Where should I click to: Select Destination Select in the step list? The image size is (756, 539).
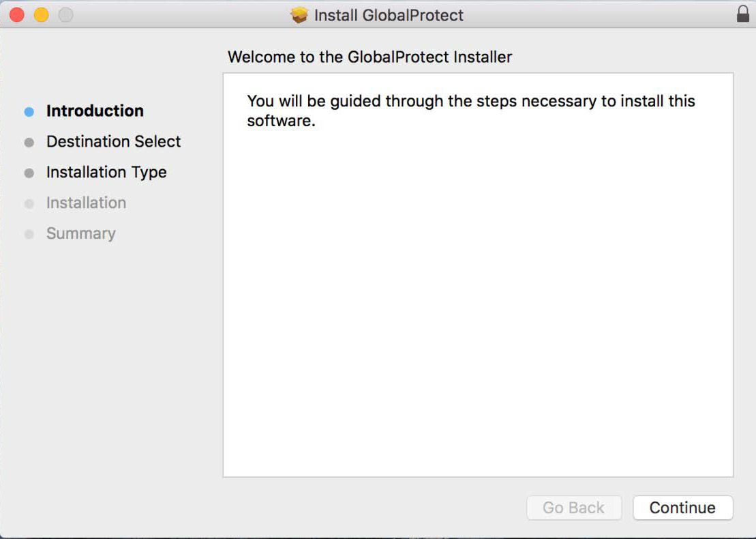tap(112, 142)
